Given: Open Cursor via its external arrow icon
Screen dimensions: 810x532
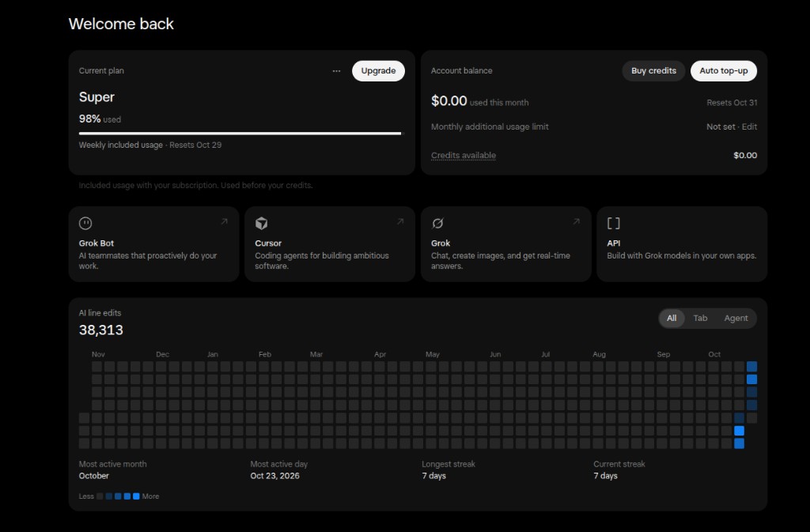Looking at the screenshot, I should tap(400, 221).
